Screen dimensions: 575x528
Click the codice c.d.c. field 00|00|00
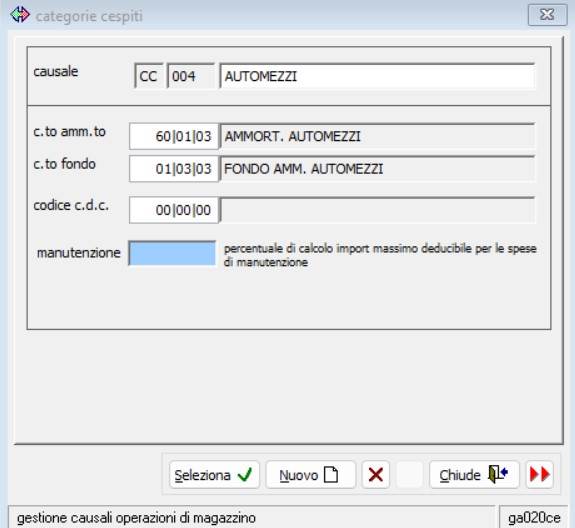pos(174,210)
